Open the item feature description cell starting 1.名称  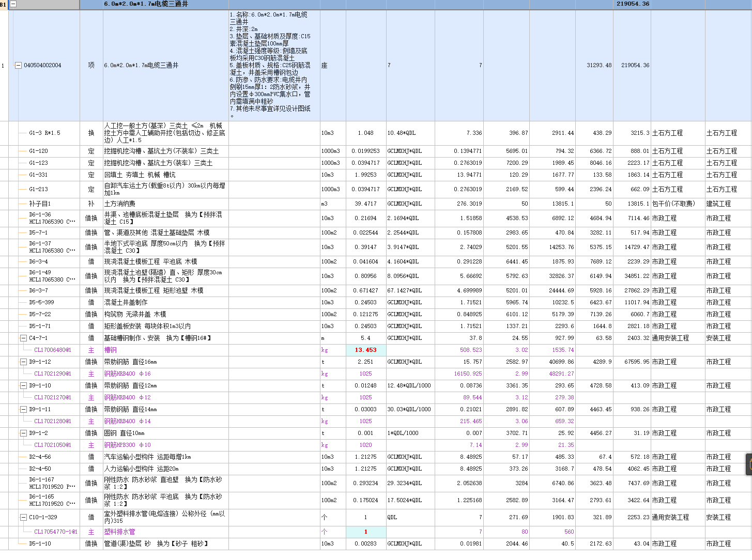point(274,66)
